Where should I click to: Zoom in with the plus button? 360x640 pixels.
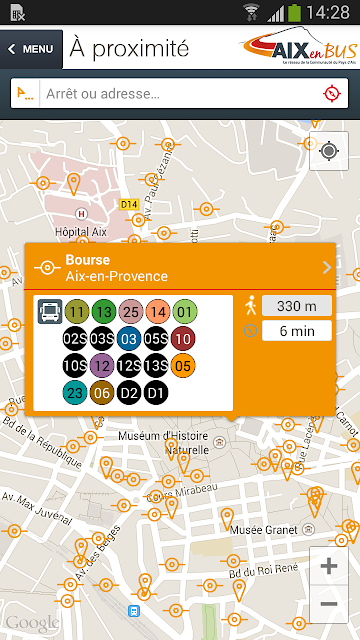329,566
